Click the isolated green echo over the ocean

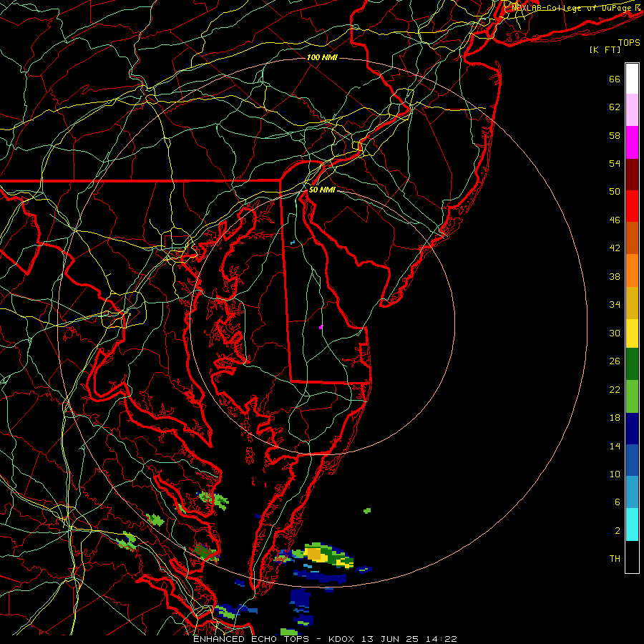[x=367, y=510]
